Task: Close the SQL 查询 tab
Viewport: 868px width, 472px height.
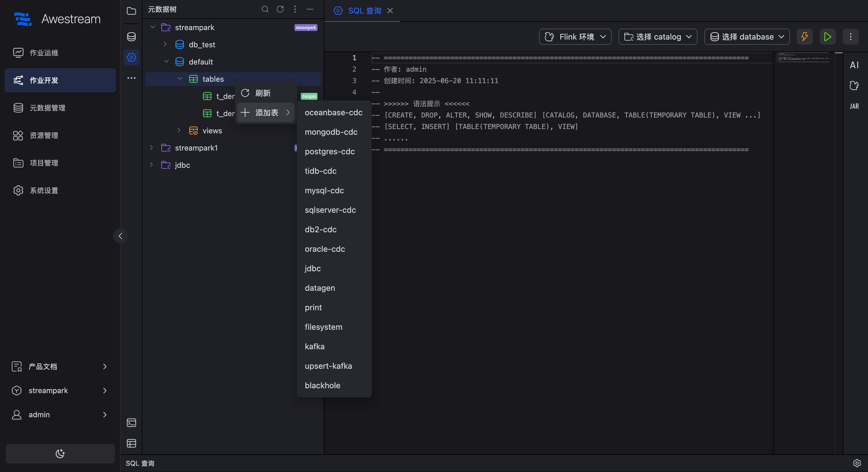Action: click(390, 11)
